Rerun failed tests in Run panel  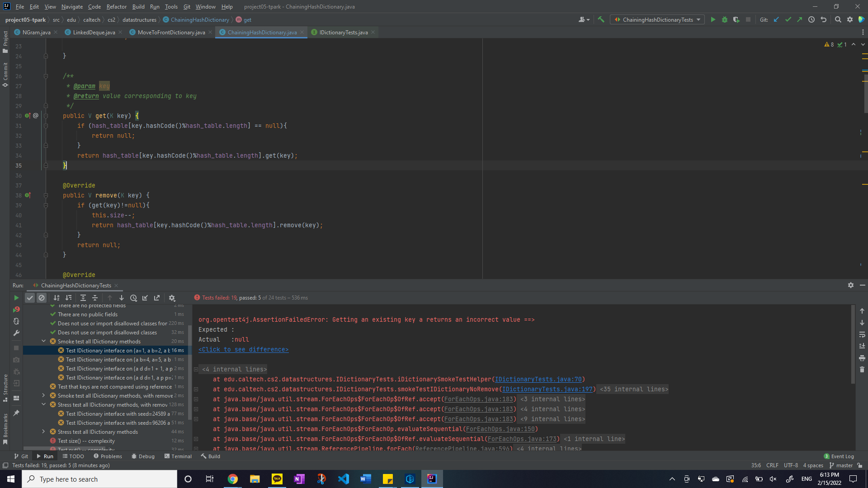[x=16, y=310]
